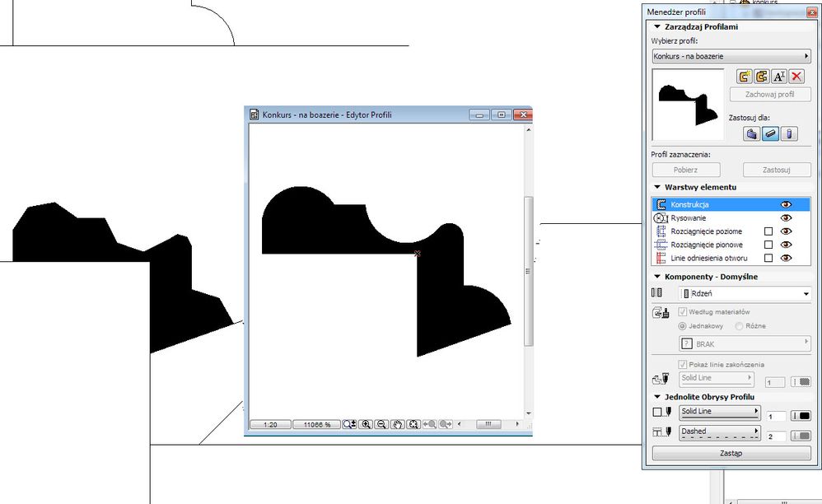Click the Profile Editor window title icon
822x504 pixels.
coord(254,114)
